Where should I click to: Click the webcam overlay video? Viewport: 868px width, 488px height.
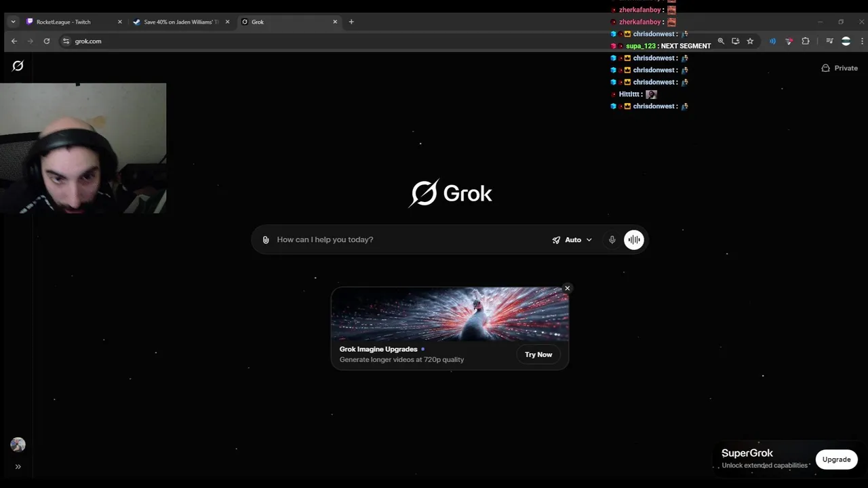tap(83, 148)
